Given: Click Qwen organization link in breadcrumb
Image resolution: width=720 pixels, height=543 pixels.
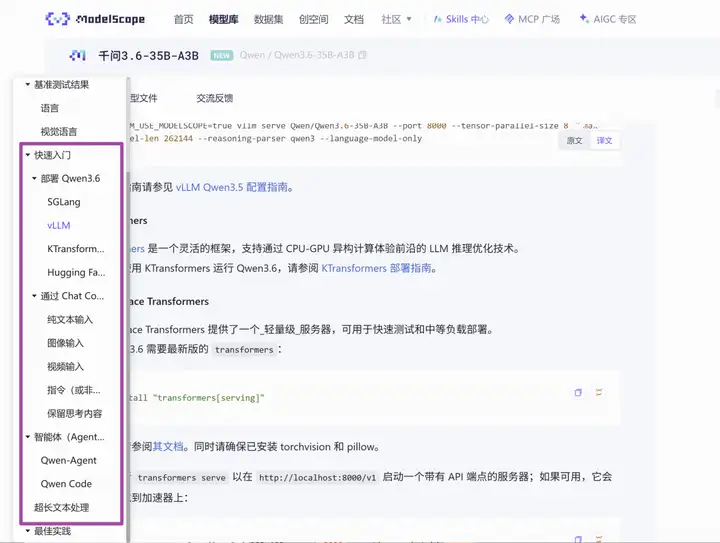Looking at the screenshot, I should pyautogui.click(x=252, y=55).
